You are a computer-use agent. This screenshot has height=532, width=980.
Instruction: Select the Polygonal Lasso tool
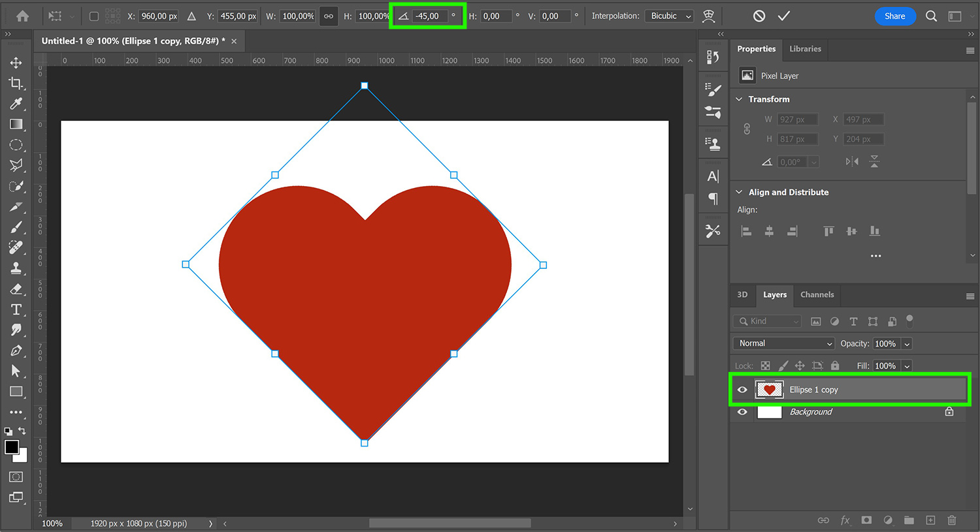[16, 165]
